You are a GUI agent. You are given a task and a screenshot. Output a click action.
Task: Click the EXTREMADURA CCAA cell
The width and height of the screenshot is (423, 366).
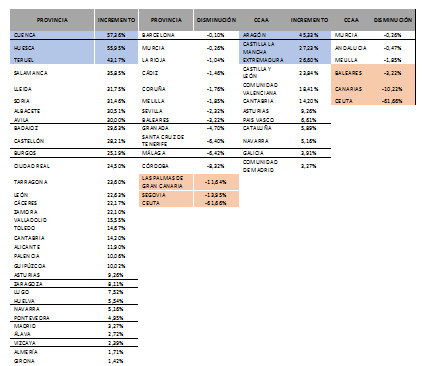point(262,60)
